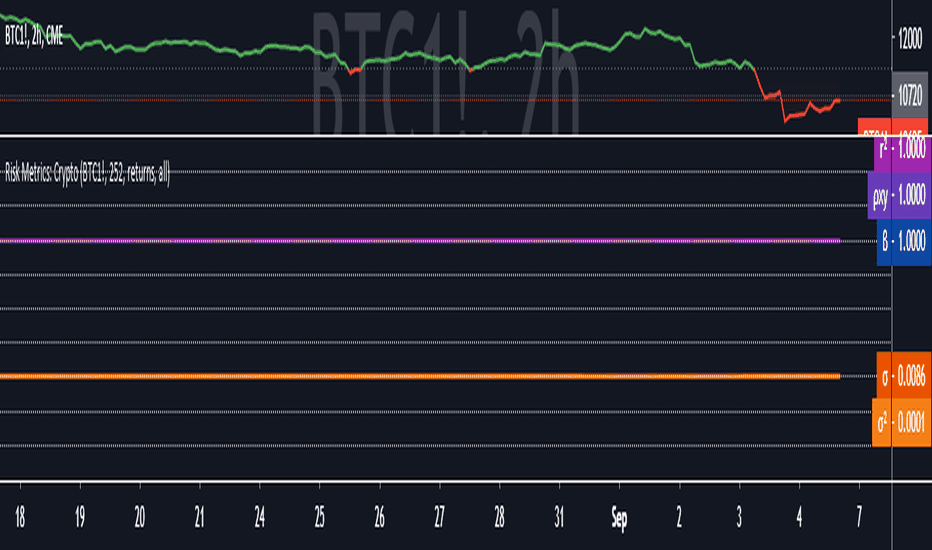Click the BTC1!, 2h, CME chart legend
The image size is (932, 550).
pyautogui.click(x=34, y=36)
